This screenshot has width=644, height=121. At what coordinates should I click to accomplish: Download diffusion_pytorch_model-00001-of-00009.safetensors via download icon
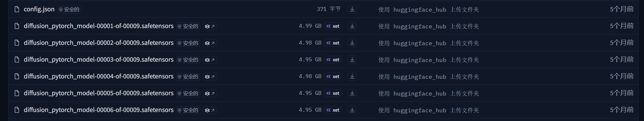point(352,26)
